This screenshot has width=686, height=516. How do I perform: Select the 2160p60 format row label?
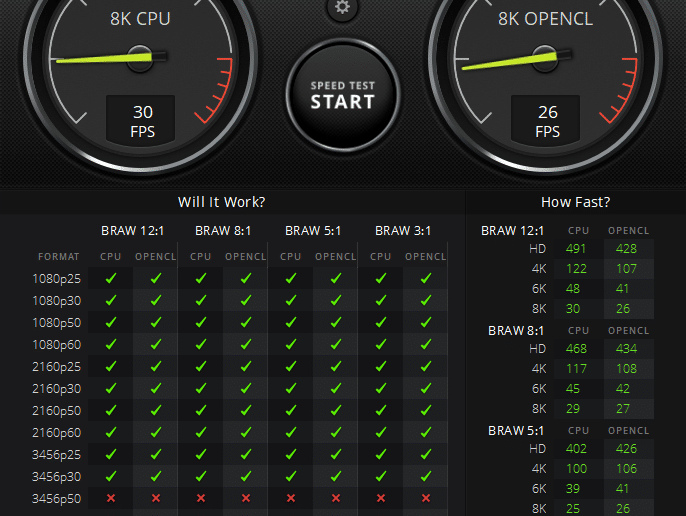(56, 433)
